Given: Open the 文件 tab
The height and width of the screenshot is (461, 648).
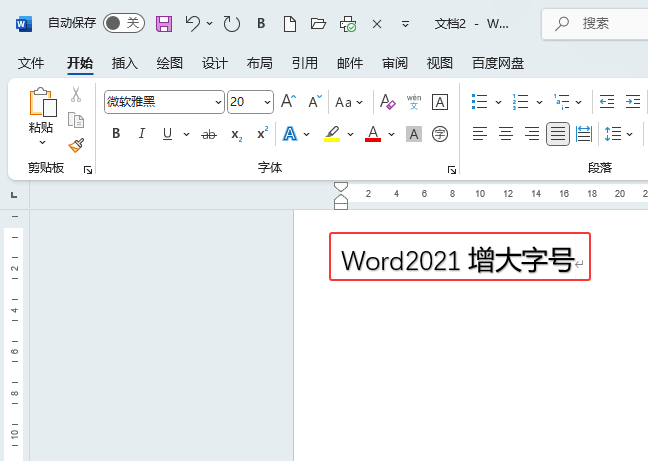Looking at the screenshot, I should [x=31, y=63].
